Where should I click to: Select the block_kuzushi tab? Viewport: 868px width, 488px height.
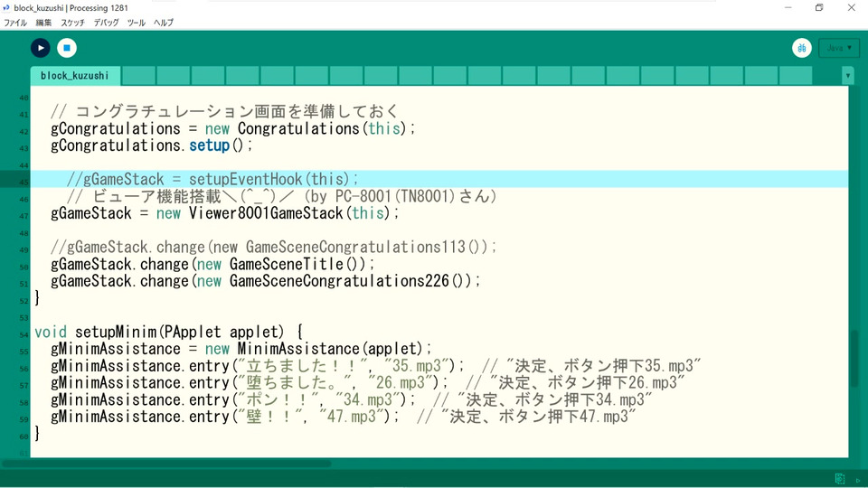[75, 76]
